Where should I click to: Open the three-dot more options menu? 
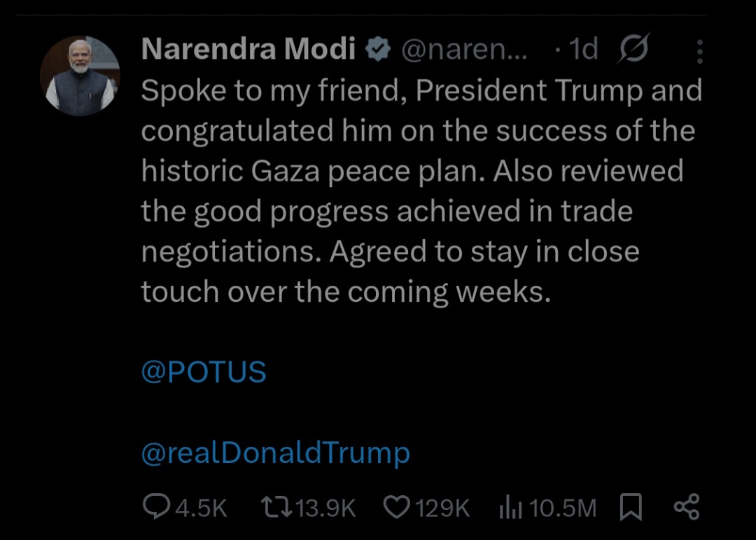coord(700,51)
